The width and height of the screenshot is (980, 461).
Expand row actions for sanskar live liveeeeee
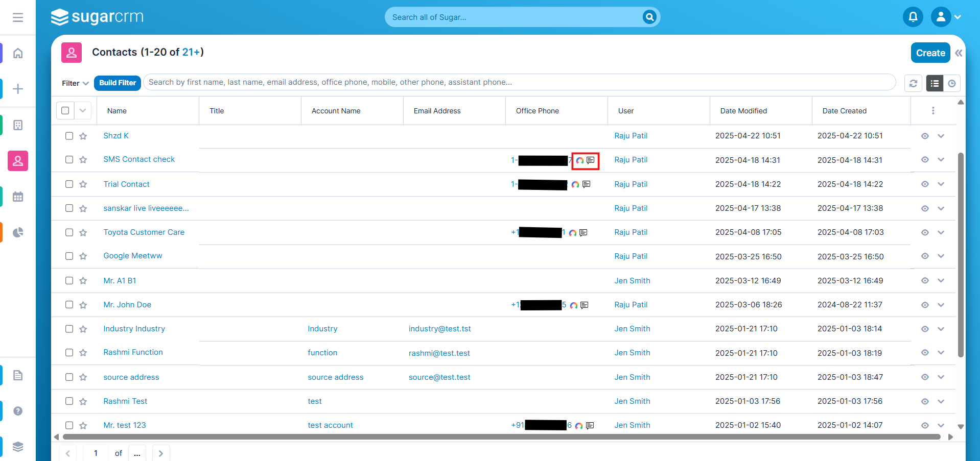[x=941, y=208]
